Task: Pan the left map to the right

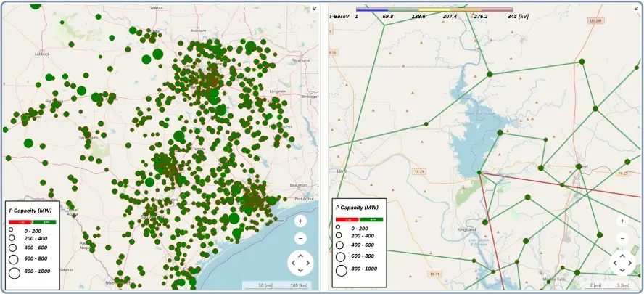Action: click(309, 263)
